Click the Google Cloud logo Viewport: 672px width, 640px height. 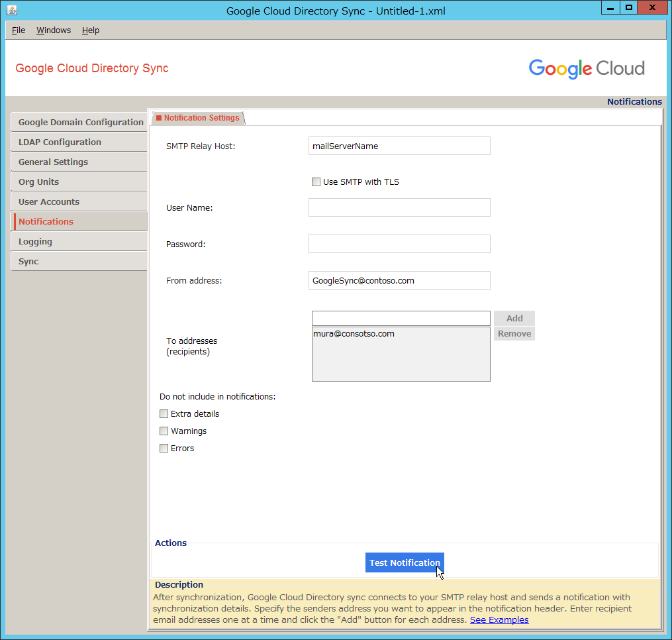[x=587, y=69]
